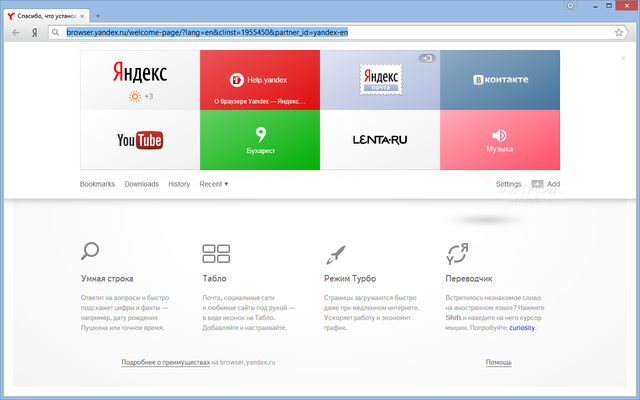This screenshot has width=640, height=400.
Task: Click the Табло grid icon
Action: pyautogui.click(x=216, y=253)
